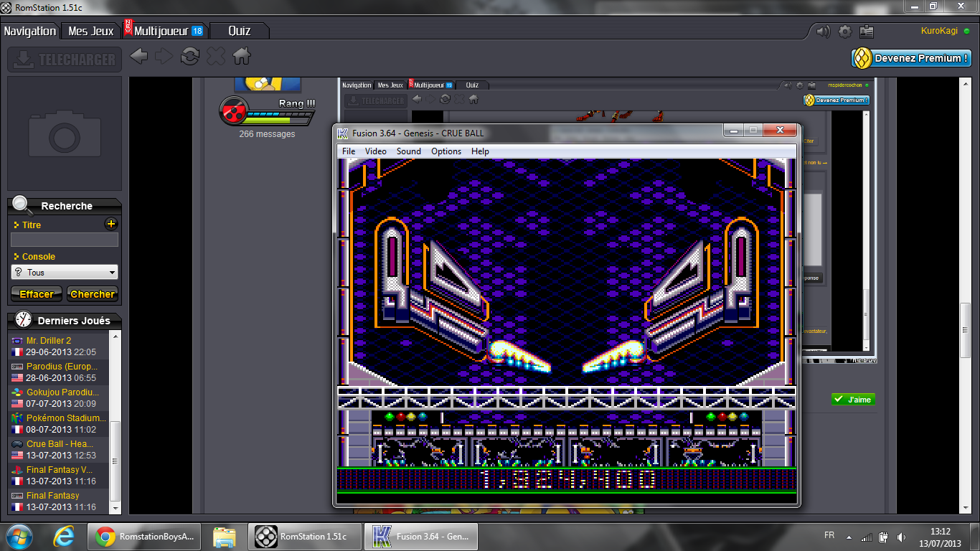Click the 266 messages text

tap(267, 133)
